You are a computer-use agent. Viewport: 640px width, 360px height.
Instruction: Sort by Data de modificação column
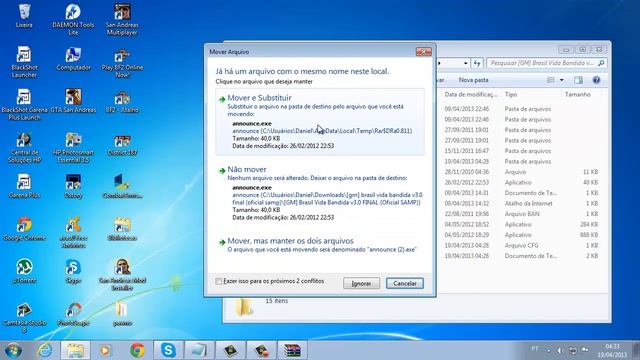click(x=471, y=94)
